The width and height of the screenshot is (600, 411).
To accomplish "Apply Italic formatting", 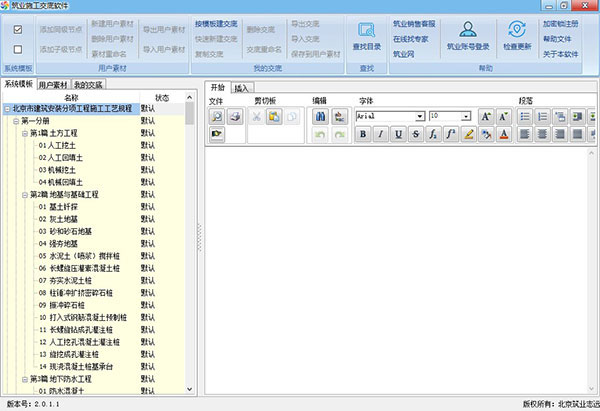I will [x=382, y=134].
